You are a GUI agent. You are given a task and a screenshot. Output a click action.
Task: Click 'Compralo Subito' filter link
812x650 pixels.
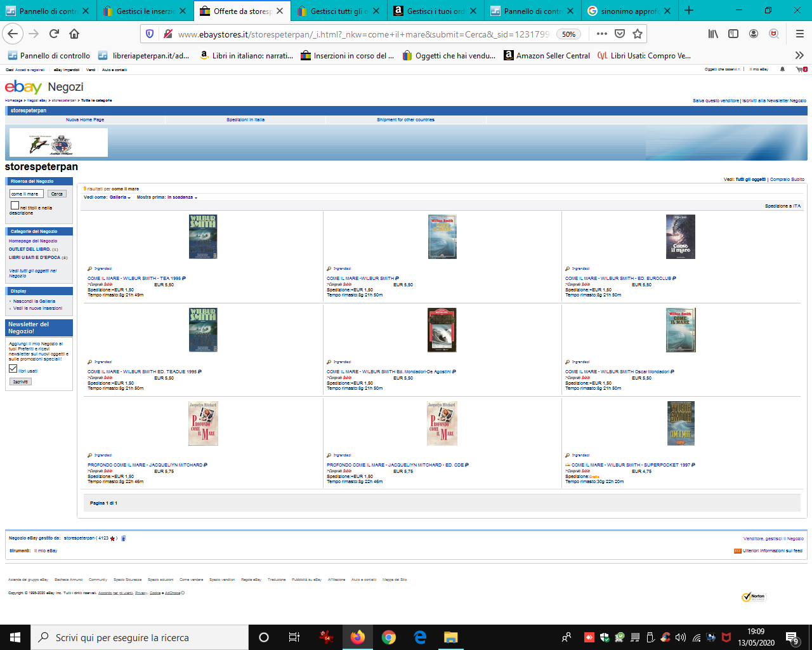point(787,180)
